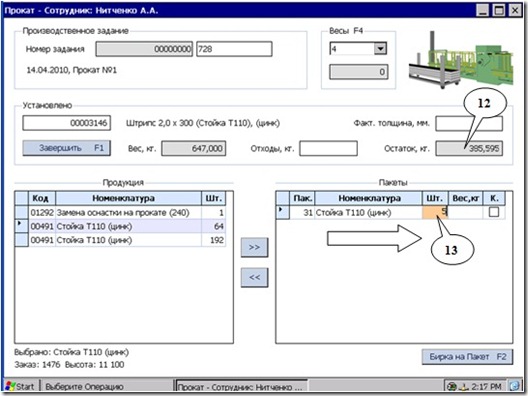
Task: Click the code 01292 cell
Action: click(x=42, y=212)
